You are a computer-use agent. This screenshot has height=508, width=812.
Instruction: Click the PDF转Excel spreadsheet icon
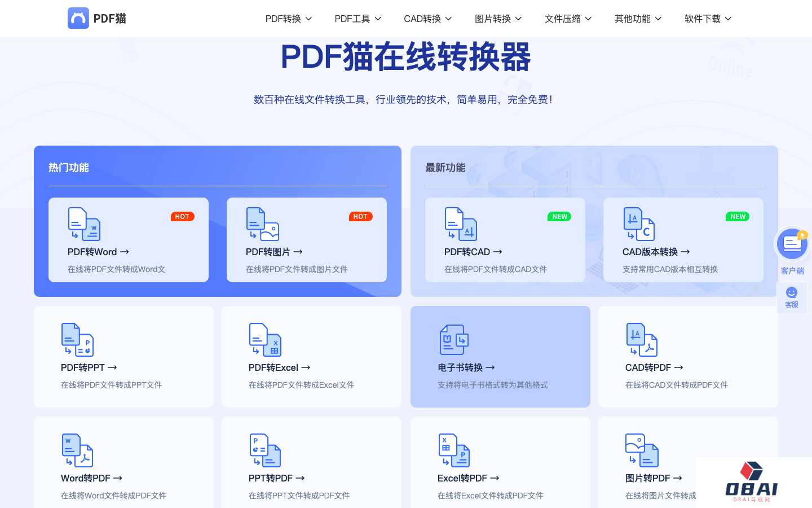pyautogui.click(x=265, y=339)
